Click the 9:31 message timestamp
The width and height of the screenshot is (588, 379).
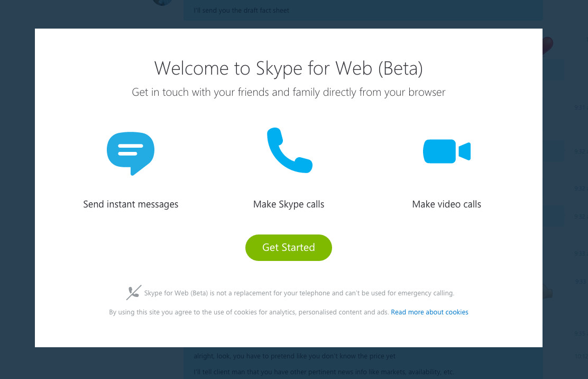[581, 107]
